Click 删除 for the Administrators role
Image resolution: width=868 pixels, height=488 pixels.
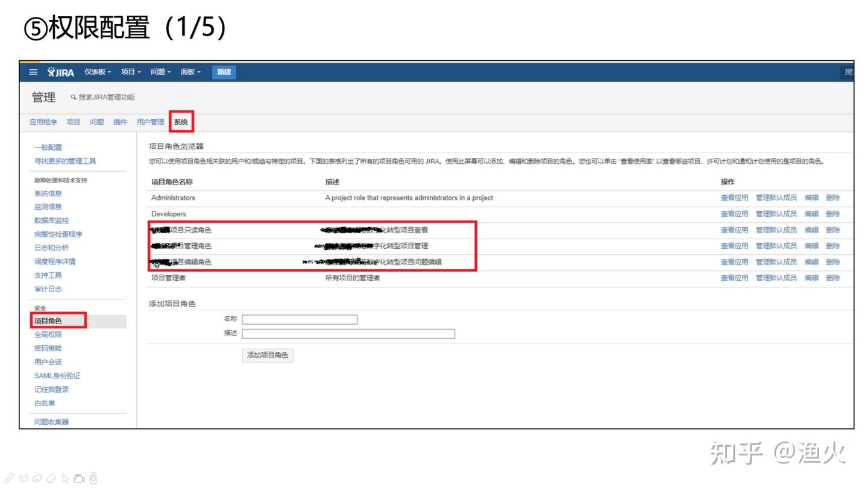[x=832, y=198]
